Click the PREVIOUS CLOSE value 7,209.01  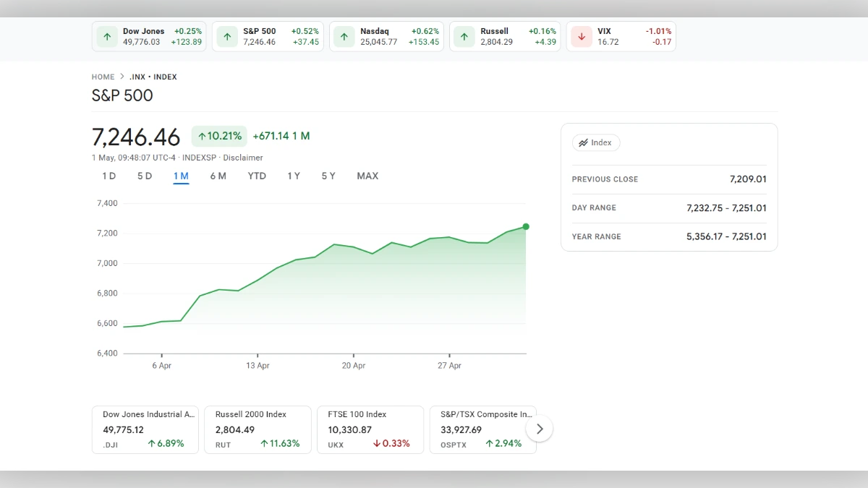click(748, 179)
